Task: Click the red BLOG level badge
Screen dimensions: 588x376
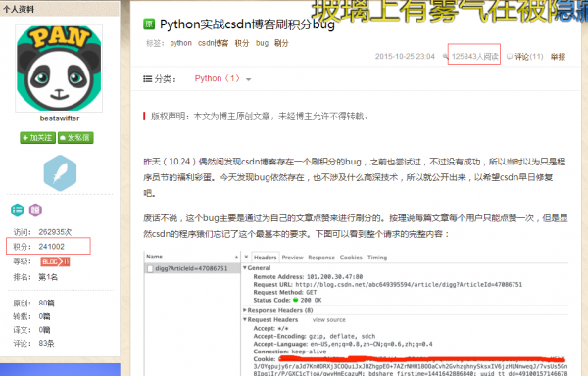Action: [x=55, y=261]
